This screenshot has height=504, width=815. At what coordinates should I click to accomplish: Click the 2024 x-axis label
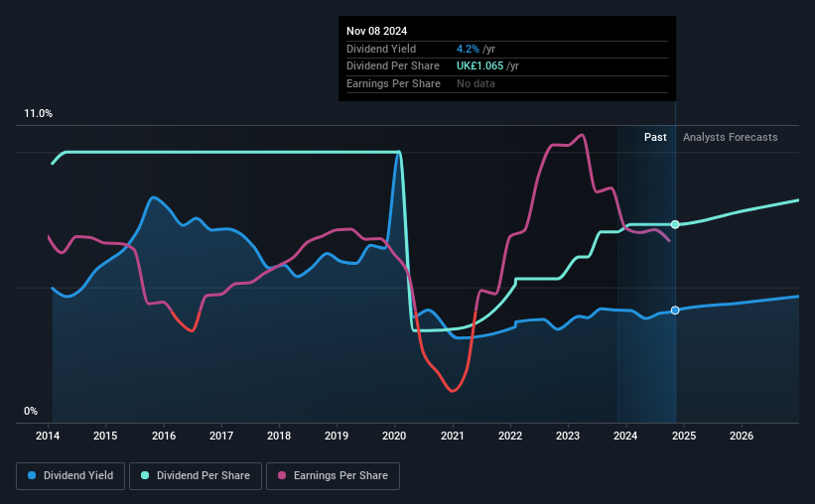[x=625, y=436]
